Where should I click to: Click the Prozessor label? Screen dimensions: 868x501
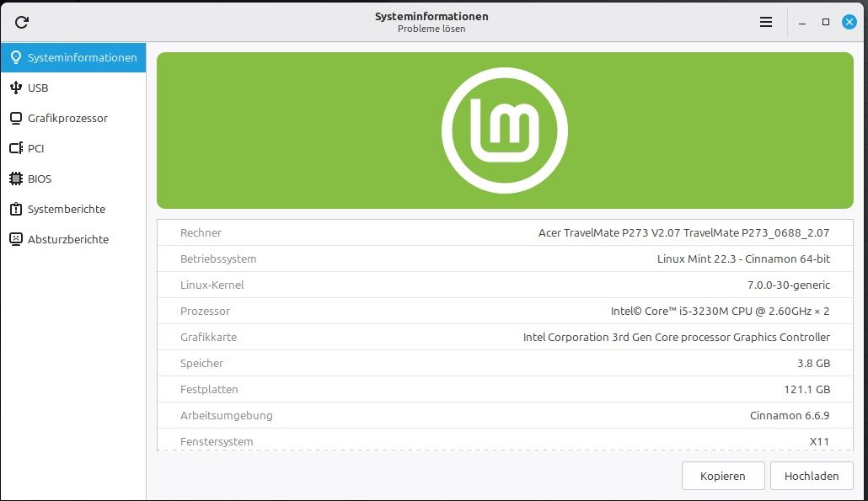tap(205, 311)
